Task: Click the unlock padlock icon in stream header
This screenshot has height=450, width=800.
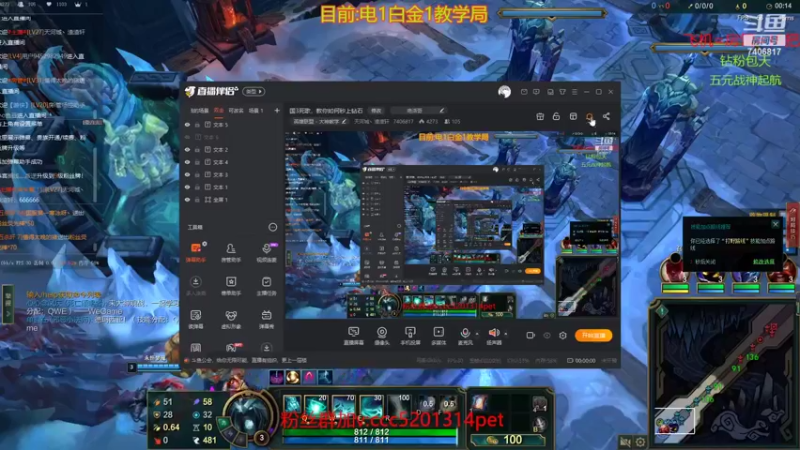Action: (x=556, y=116)
